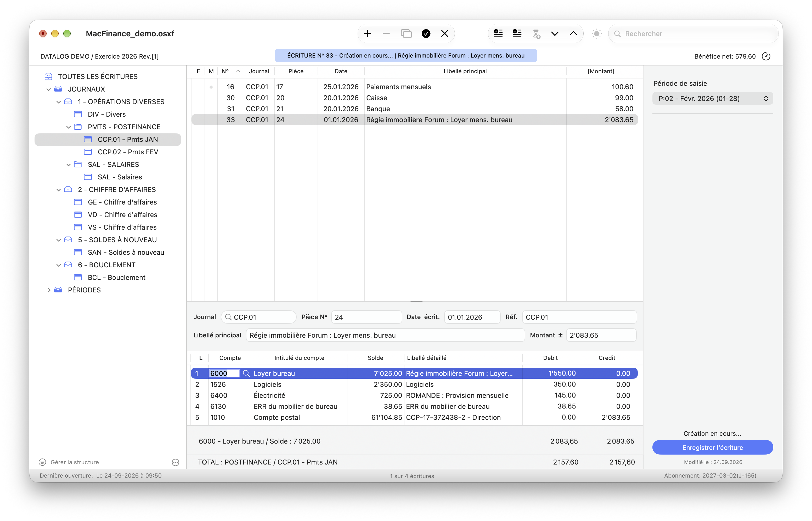Click the black checkmark validate icon
This screenshot has width=812, height=521.
[426, 33]
